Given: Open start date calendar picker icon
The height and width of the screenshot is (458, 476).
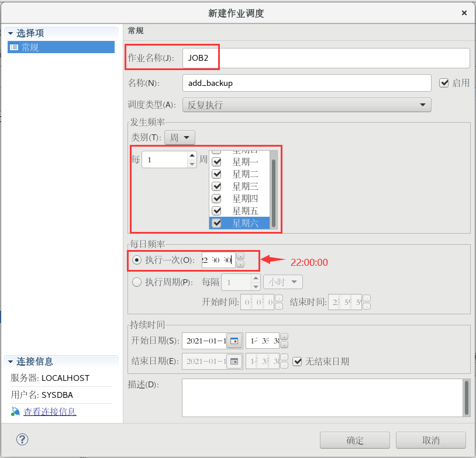Looking at the screenshot, I should (234, 341).
